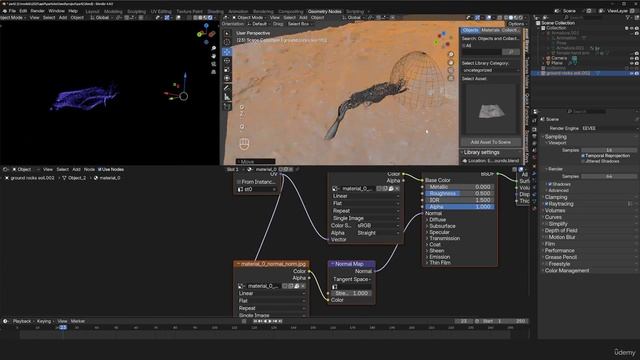Click the Blender logo menu icon

(4, 11)
